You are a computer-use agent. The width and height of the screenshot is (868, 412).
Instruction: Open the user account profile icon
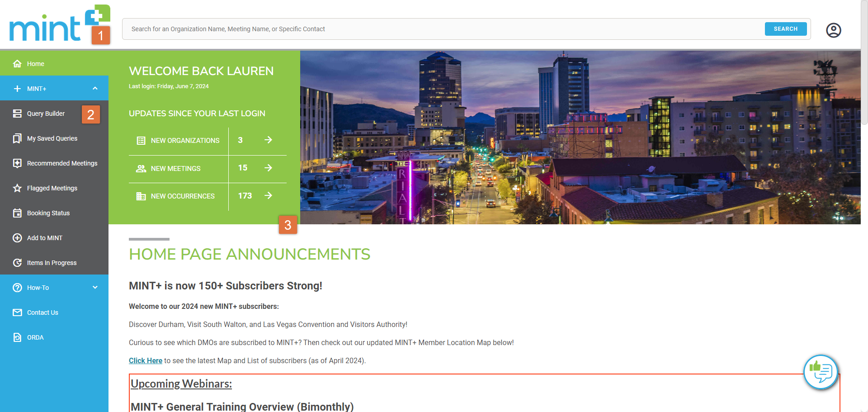tap(833, 30)
